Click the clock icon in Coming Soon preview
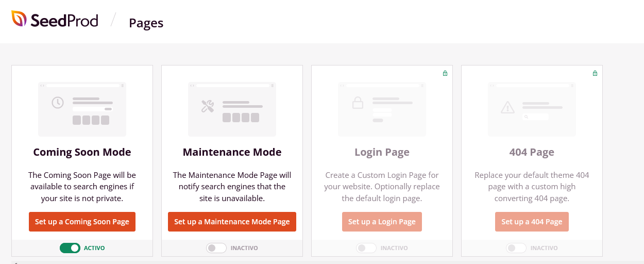 click(57, 103)
